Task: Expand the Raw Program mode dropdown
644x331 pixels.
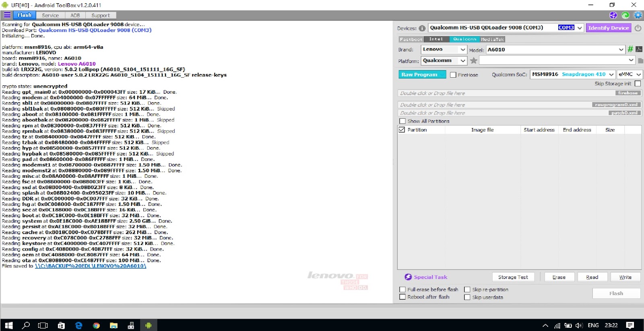Action: click(443, 75)
